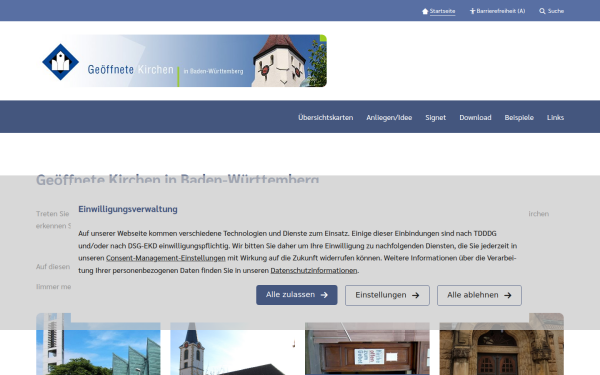Select the Signet menu item
The height and width of the screenshot is (375, 600).
point(435,117)
